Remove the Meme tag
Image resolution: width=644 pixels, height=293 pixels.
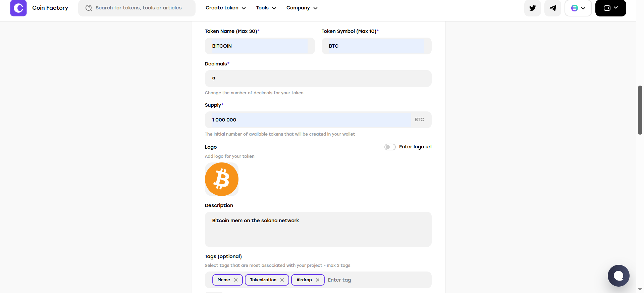point(236,280)
